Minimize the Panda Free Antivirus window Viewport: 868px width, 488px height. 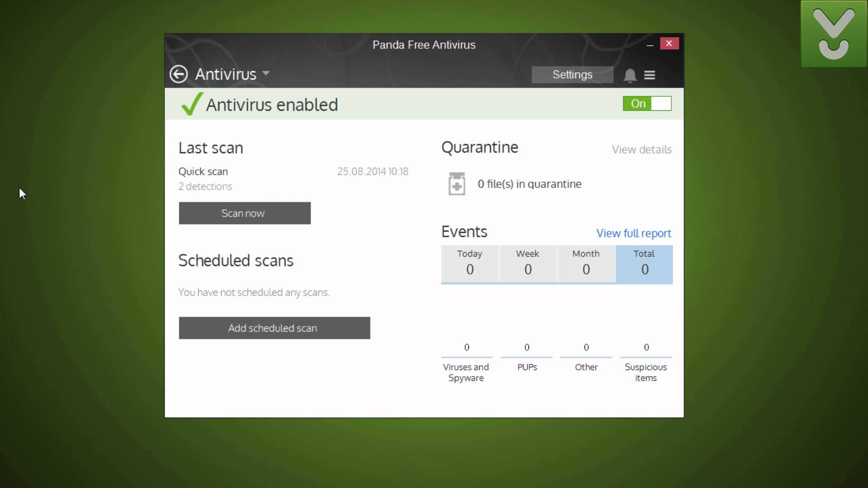coord(650,45)
